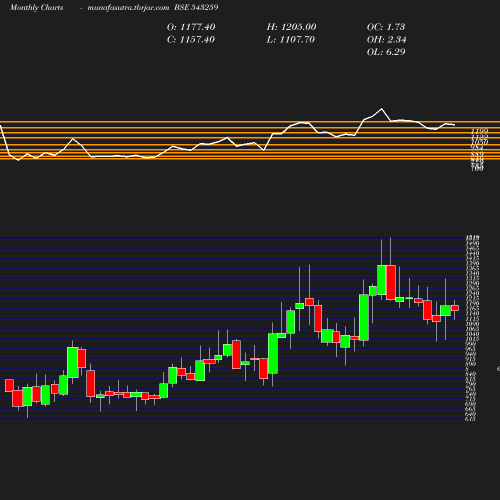Select the high value "H: 1205.00"
Viewport: 500px width, 500px height.
click(x=291, y=27)
